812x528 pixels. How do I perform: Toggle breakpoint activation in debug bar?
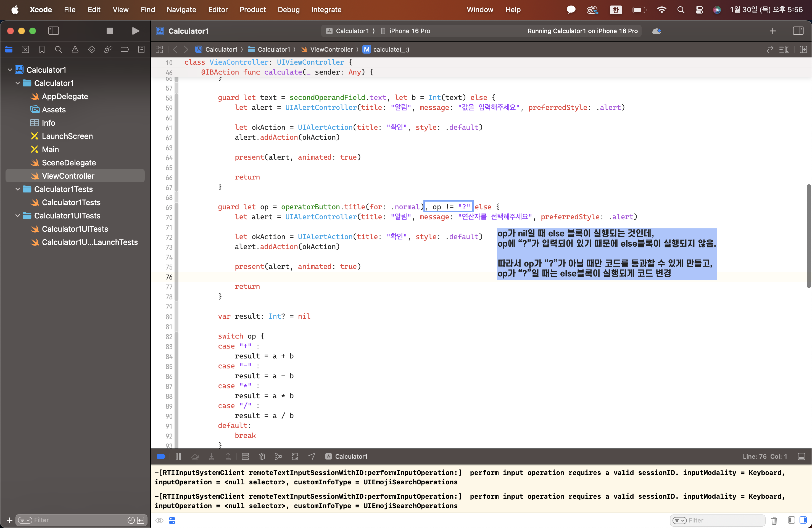click(161, 456)
